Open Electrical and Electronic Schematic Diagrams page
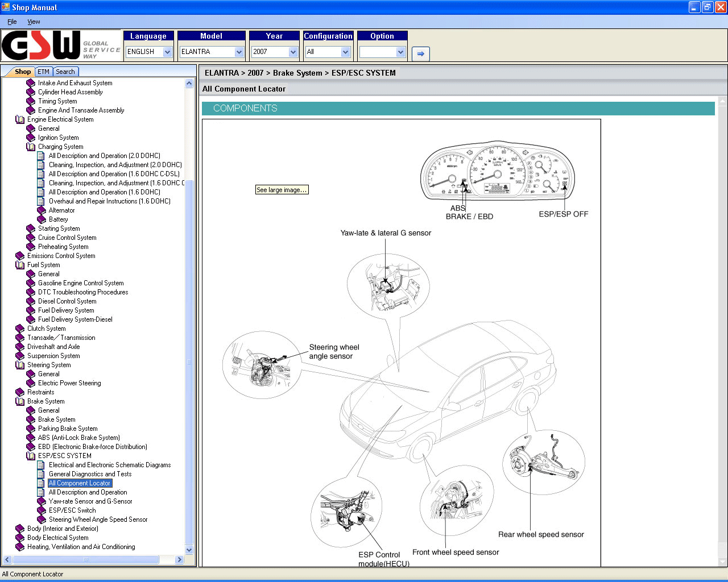 [x=110, y=465]
